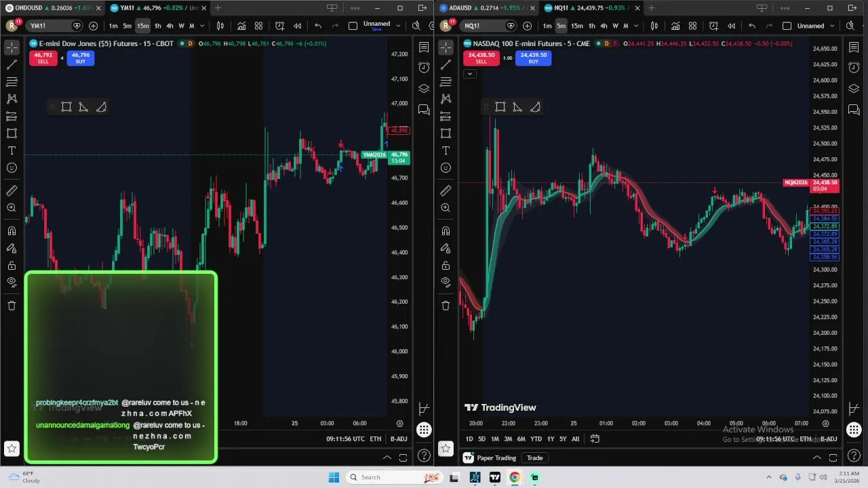Open watchlist panel icon in right NQ1! window

(854, 47)
